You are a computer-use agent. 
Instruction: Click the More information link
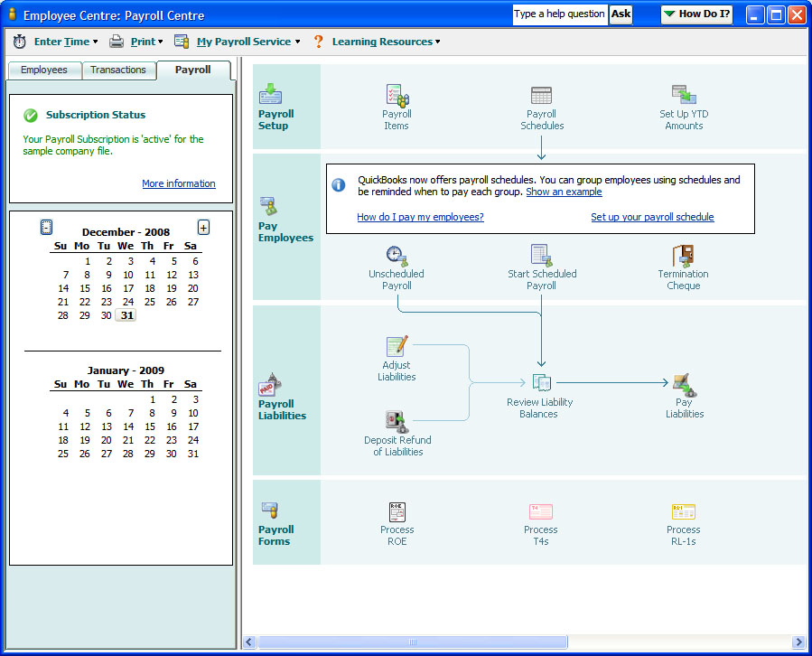(x=179, y=183)
